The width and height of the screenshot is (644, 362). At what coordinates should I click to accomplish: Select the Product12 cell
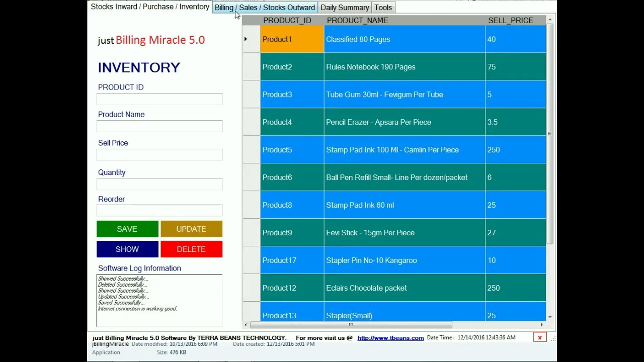[292, 288]
